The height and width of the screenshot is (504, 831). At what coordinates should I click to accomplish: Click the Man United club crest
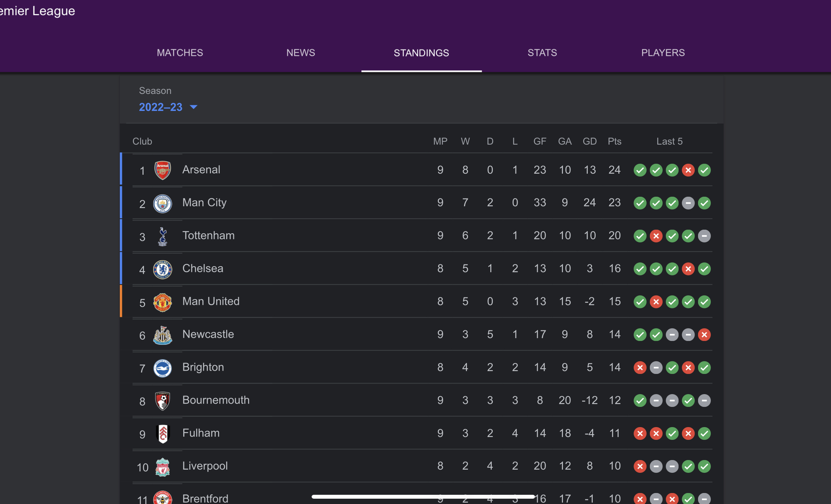point(163,302)
